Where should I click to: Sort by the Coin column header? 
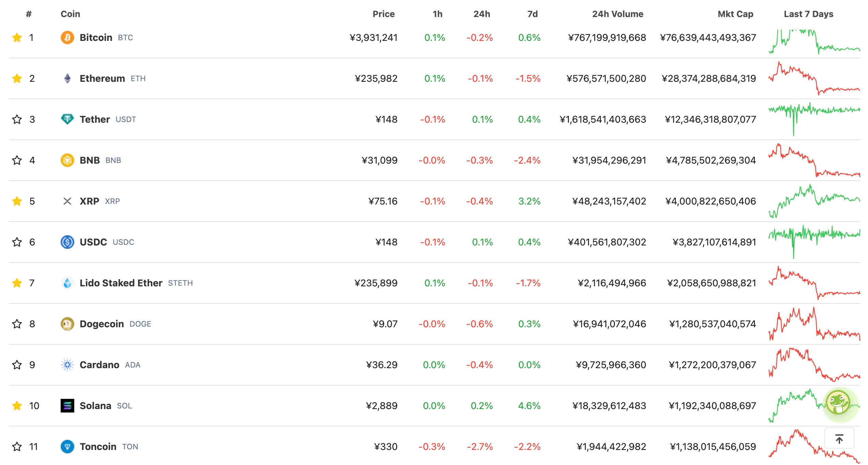[x=70, y=14]
